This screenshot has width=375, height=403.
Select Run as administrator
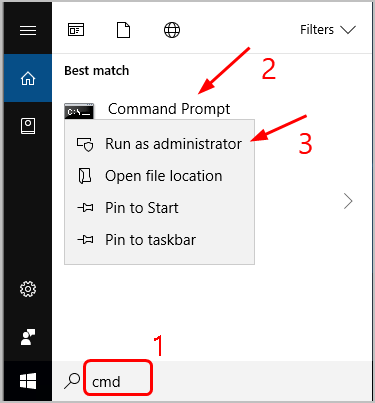159,144
